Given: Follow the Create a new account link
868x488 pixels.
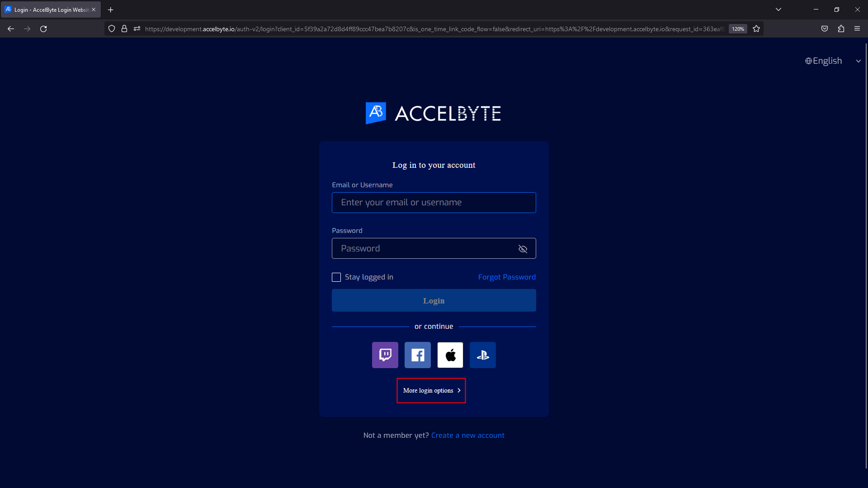Looking at the screenshot, I should coord(468,436).
